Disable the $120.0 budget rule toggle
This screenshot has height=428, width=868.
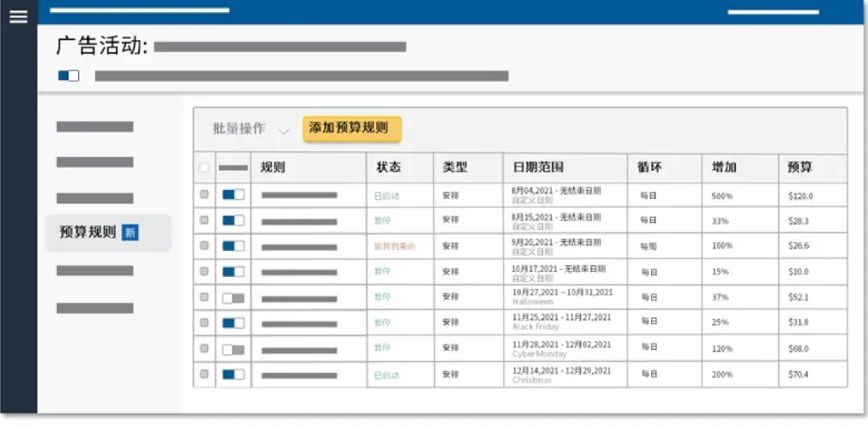coord(233,195)
